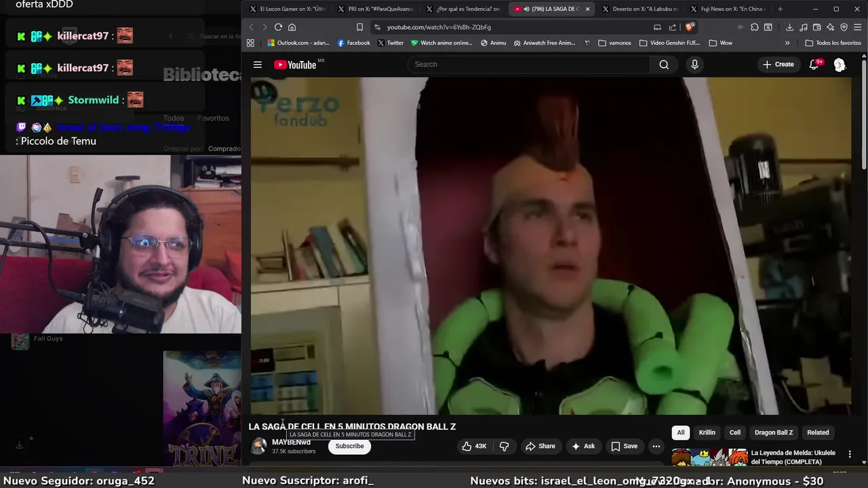This screenshot has height=488, width=868.
Task: Open the music note playlist icon in the browser toolbar
Action: coord(804,27)
